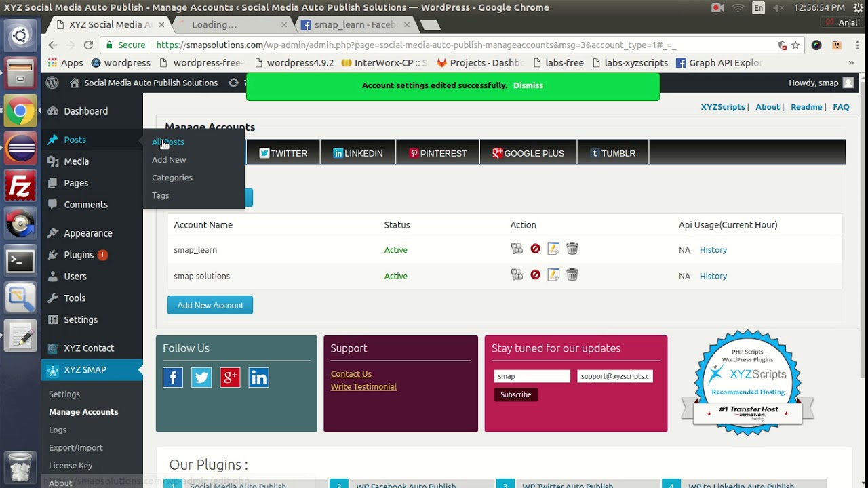Click the Chrome address bar URL

(416, 45)
